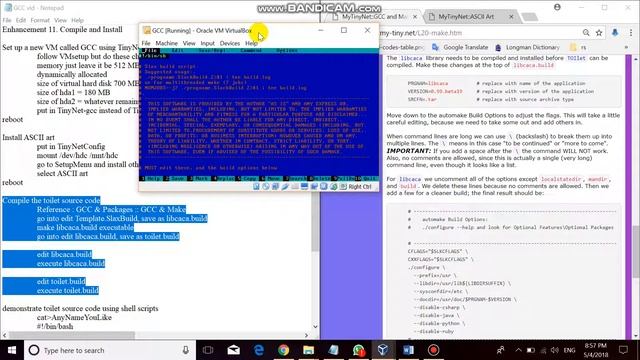Click the VirtualBox USB status icon

285,187
